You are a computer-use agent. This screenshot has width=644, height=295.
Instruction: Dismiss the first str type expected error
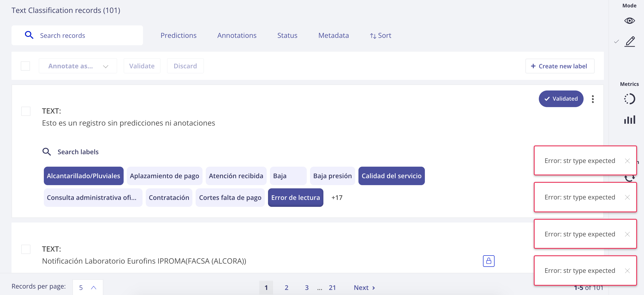pyautogui.click(x=627, y=161)
